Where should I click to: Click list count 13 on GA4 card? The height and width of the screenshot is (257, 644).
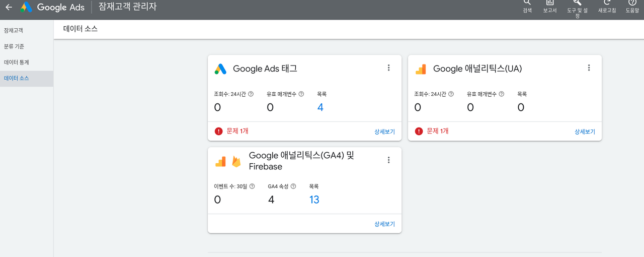pyautogui.click(x=314, y=200)
